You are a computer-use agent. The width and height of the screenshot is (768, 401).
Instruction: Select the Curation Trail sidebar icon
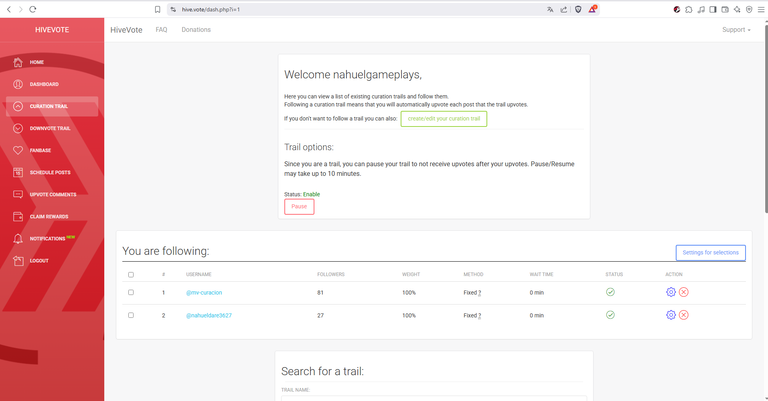(x=18, y=106)
